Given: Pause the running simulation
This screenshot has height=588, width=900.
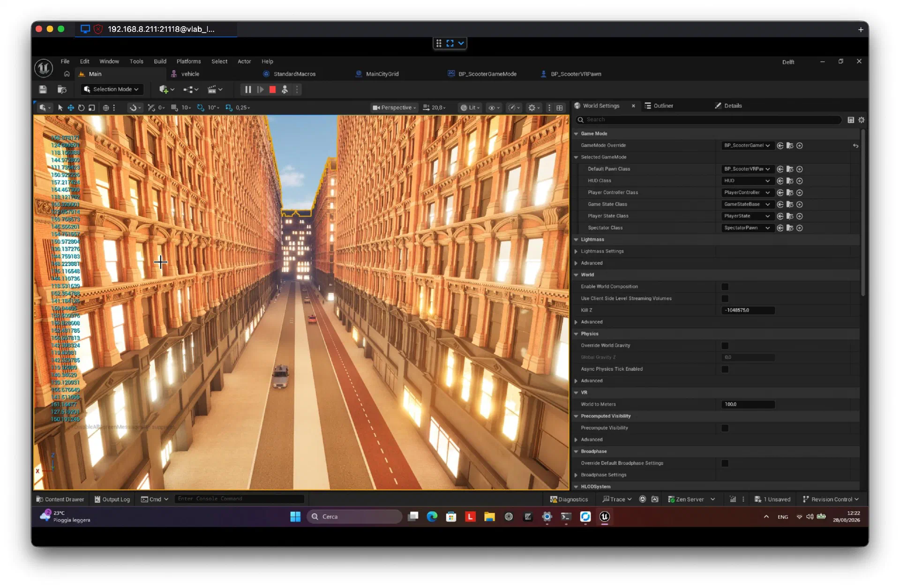Looking at the screenshot, I should (248, 89).
